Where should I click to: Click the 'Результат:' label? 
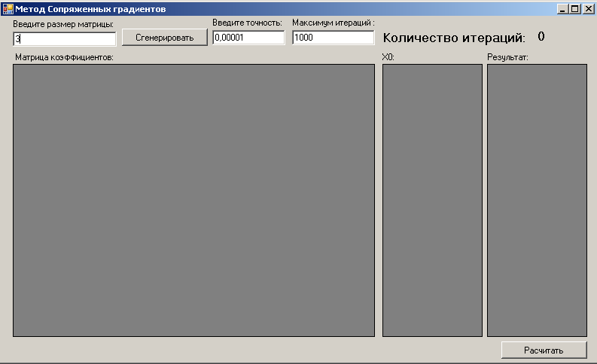pyautogui.click(x=507, y=57)
